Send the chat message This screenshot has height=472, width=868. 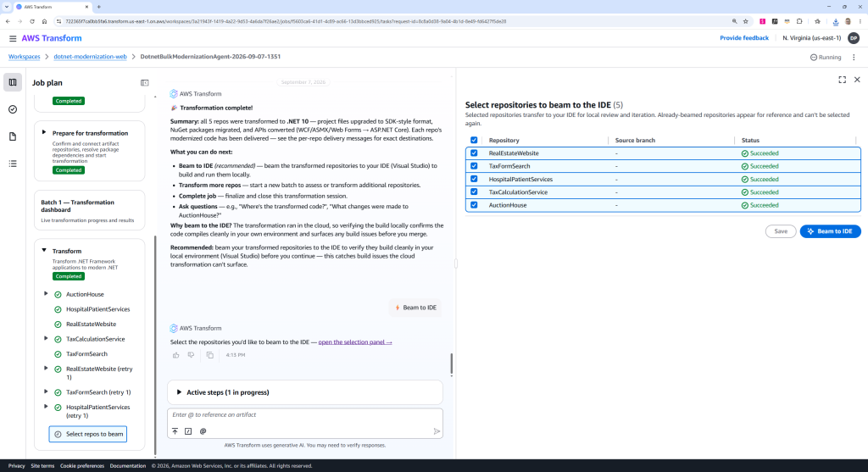(x=437, y=431)
